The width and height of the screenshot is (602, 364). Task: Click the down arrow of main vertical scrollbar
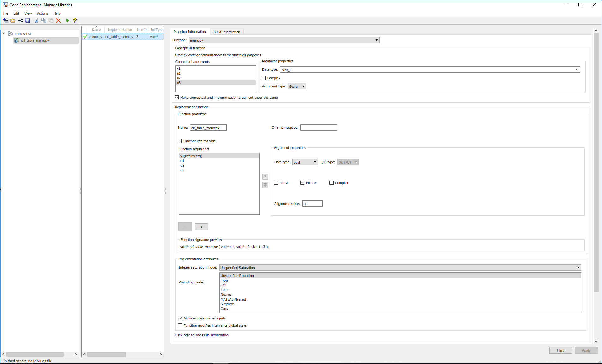pos(596,342)
